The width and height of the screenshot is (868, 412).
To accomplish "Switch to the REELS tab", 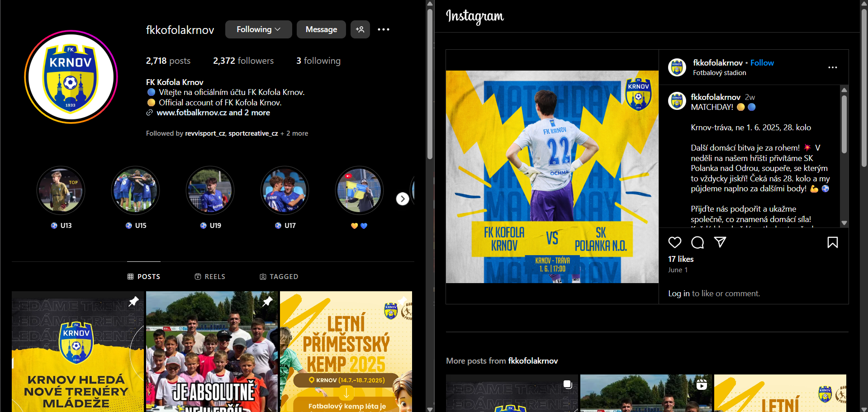I will [210, 276].
